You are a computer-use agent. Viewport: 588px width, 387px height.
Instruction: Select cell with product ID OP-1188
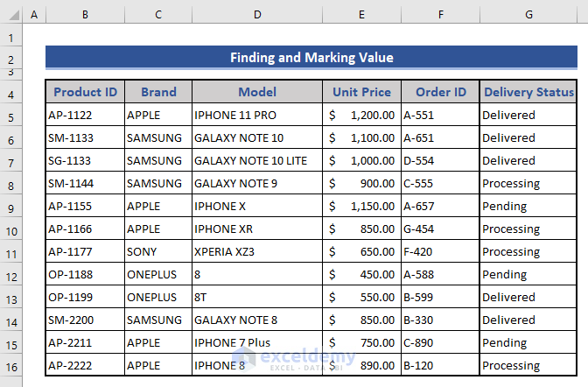click(x=85, y=274)
